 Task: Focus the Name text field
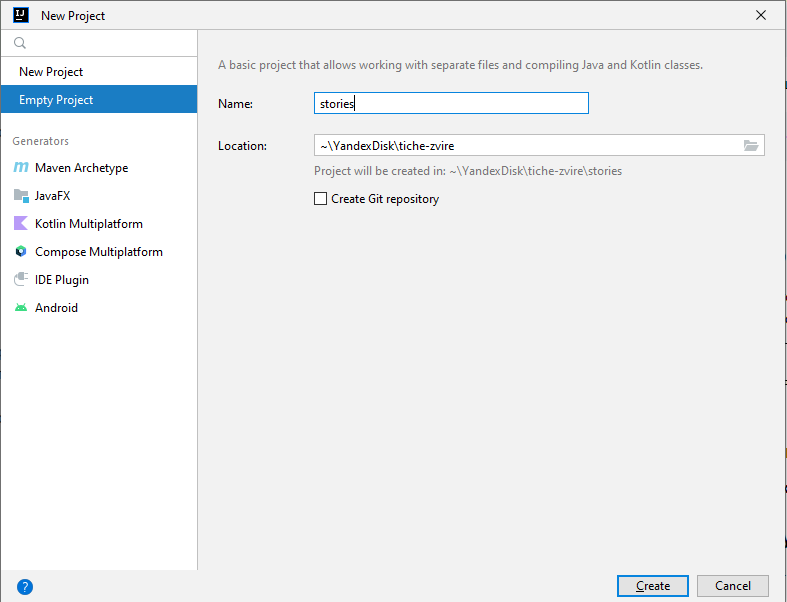click(x=451, y=103)
